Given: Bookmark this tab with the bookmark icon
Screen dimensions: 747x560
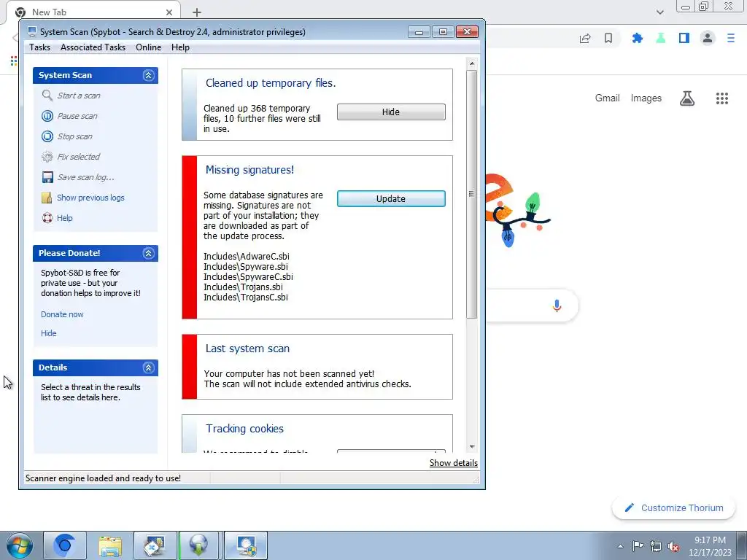Looking at the screenshot, I should (x=608, y=38).
